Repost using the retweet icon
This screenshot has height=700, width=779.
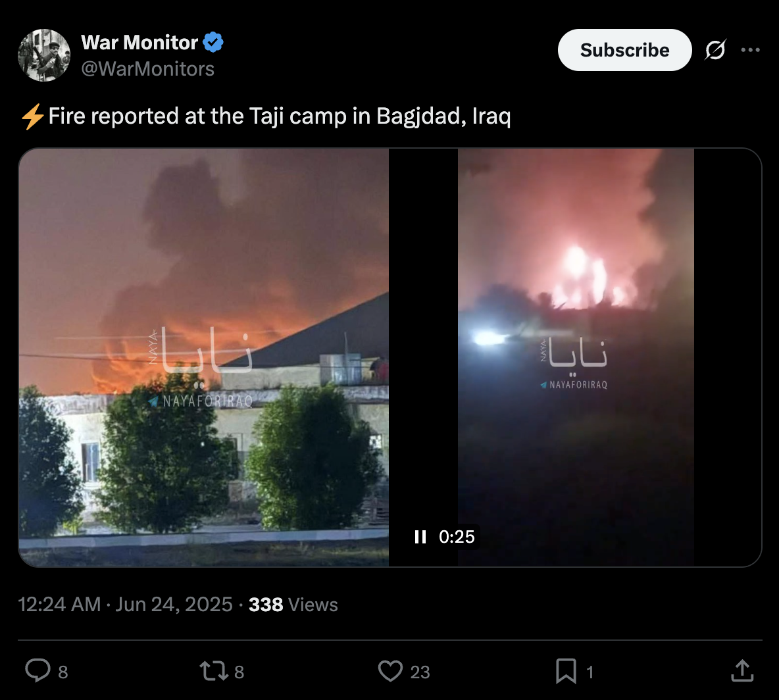[x=213, y=670]
